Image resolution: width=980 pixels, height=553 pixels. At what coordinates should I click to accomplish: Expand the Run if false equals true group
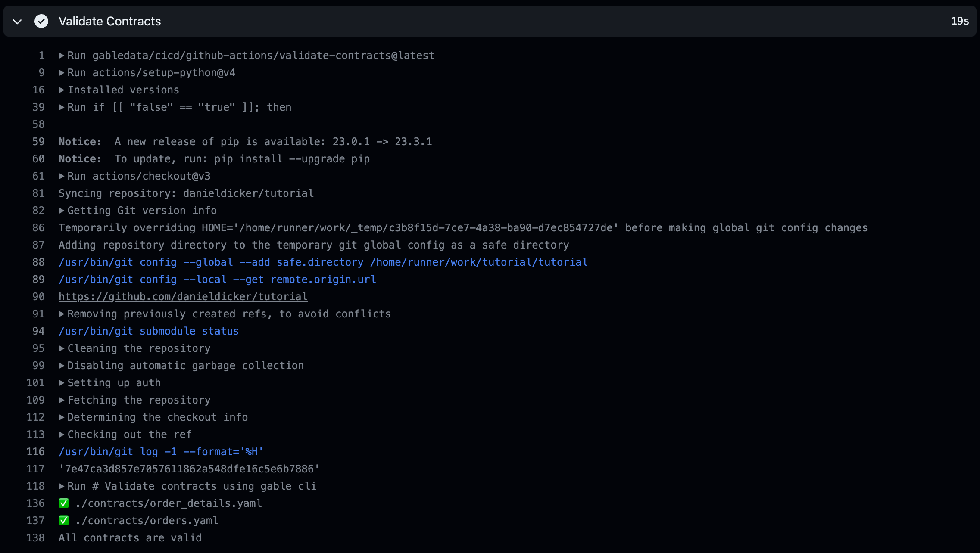[61, 107]
